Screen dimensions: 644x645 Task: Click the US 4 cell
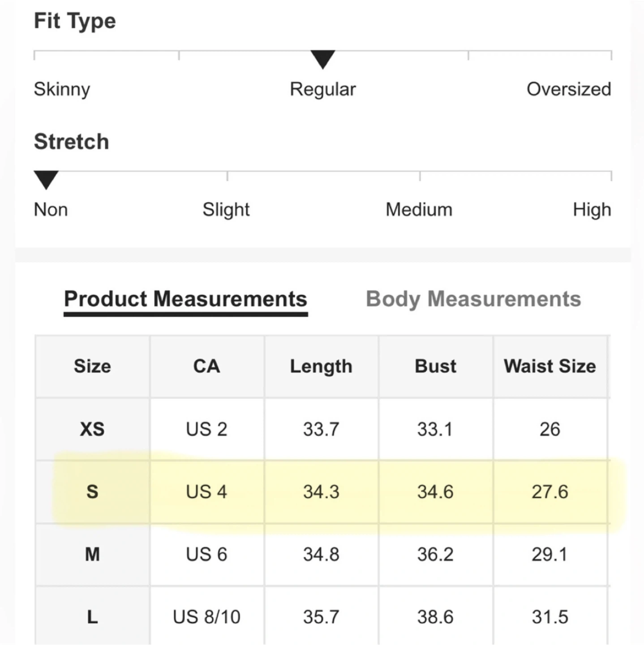click(x=206, y=492)
